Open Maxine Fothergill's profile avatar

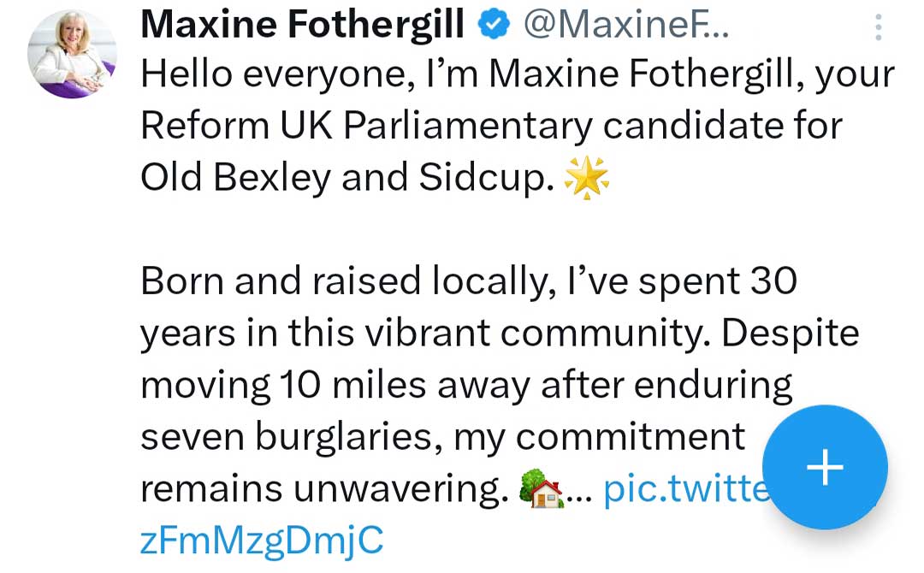coord(72,56)
